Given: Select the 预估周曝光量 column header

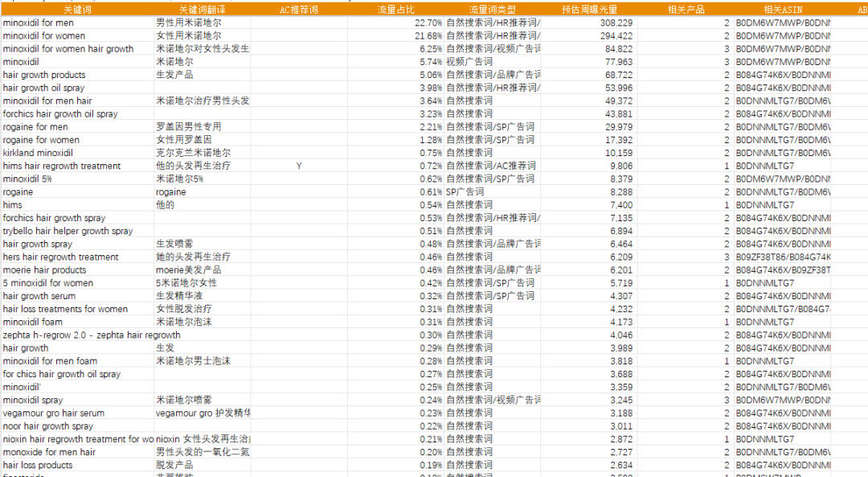Looking at the screenshot, I should [589, 10].
